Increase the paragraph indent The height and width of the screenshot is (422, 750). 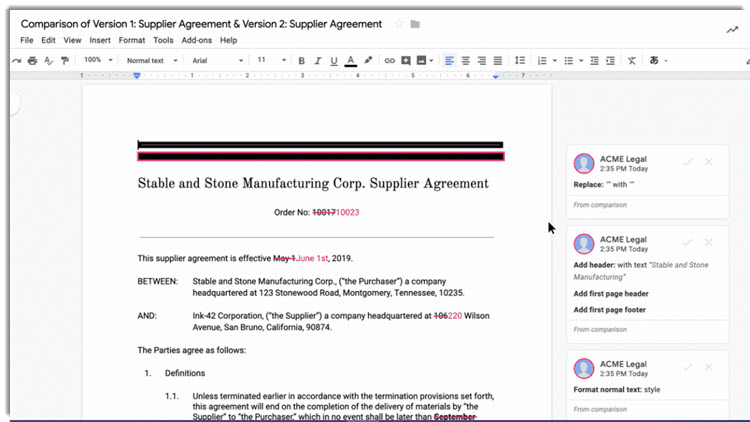[610, 61]
